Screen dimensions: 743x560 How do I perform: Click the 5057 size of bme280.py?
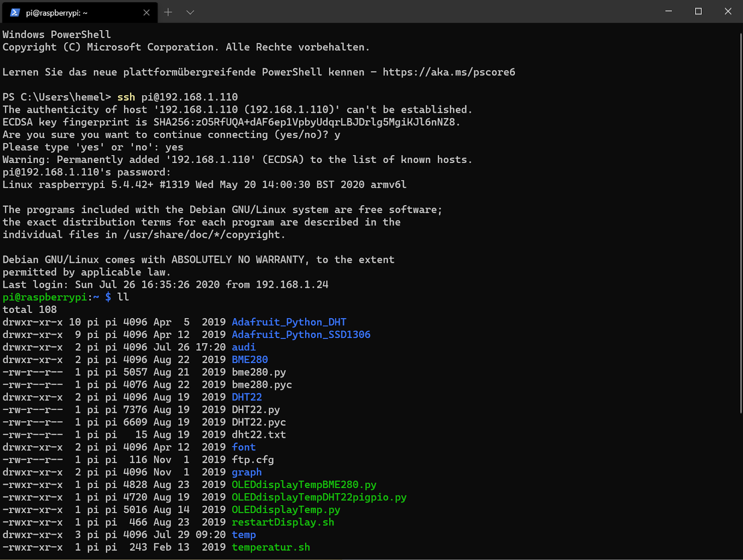pyautogui.click(x=135, y=372)
